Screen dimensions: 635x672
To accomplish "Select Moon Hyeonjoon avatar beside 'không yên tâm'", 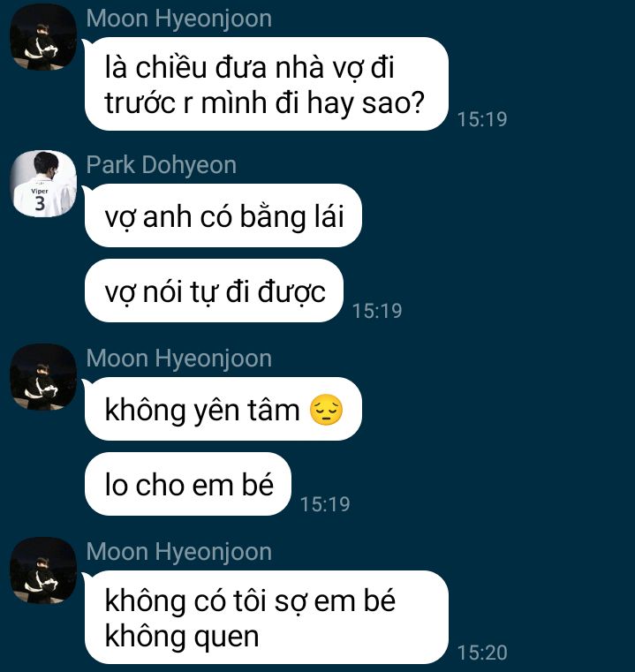I will click(x=43, y=377).
